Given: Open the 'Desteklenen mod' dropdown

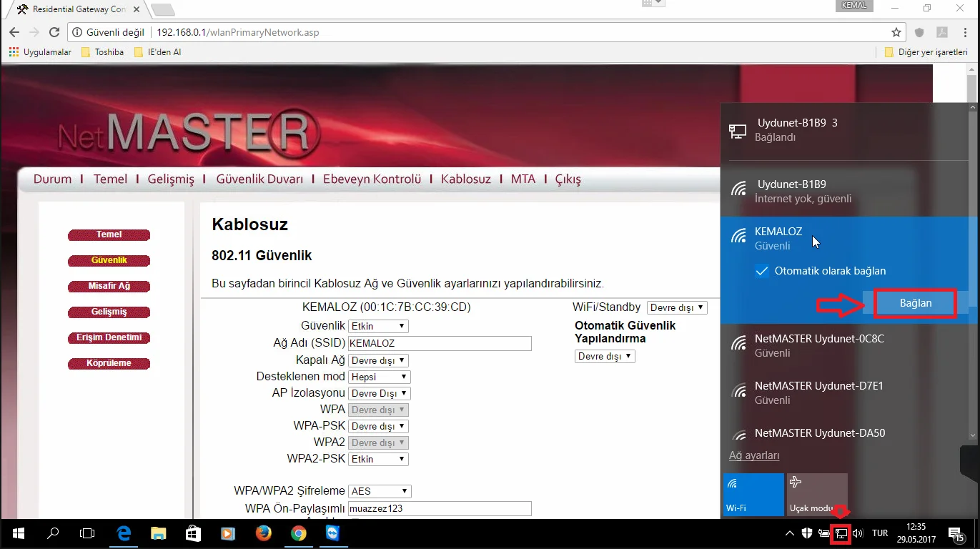Looking at the screenshot, I should coord(379,376).
